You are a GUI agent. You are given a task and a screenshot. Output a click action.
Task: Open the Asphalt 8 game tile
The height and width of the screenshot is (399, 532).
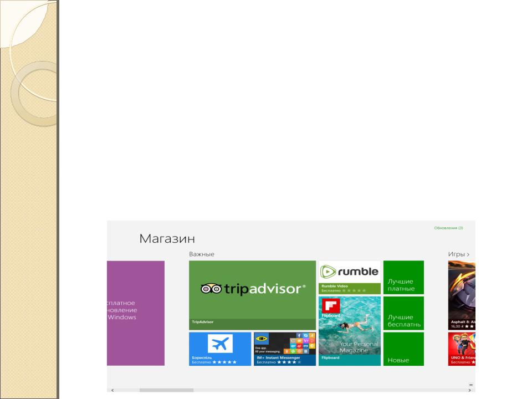tap(462, 295)
